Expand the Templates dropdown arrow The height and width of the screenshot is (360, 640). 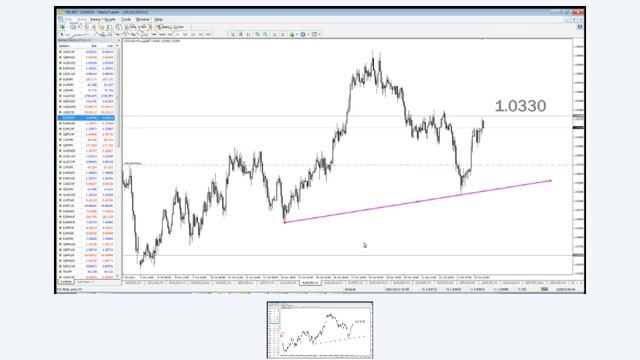(x=319, y=35)
